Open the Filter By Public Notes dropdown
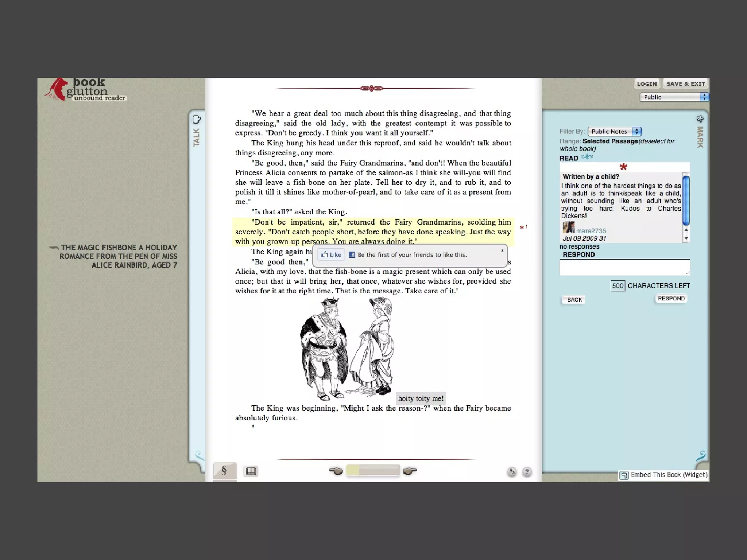This screenshot has width=747, height=560. [x=614, y=132]
